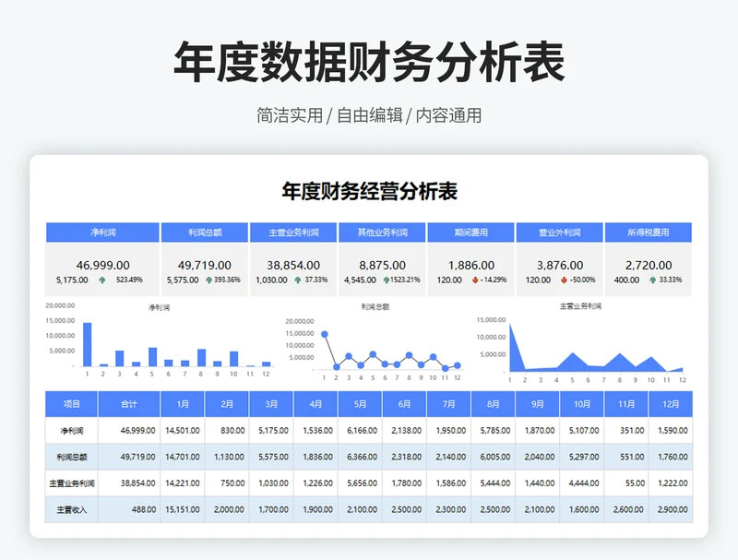Click the red down arrow beside -14.29%

click(475, 280)
